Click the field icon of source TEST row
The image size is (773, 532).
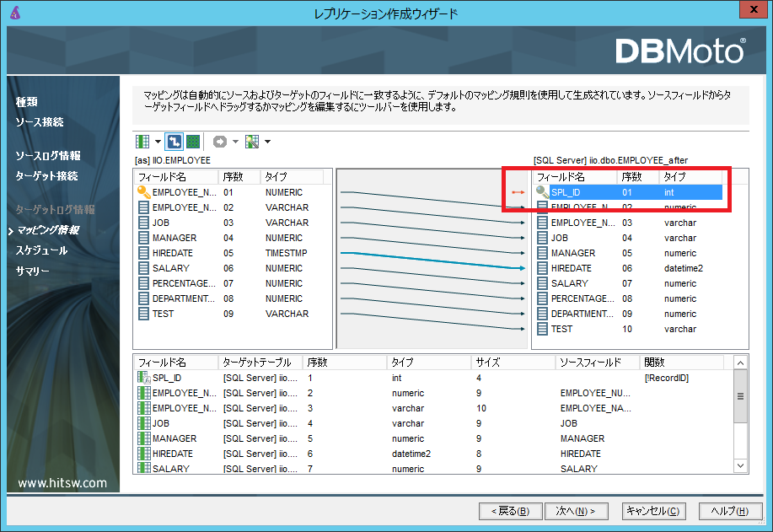click(x=143, y=314)
